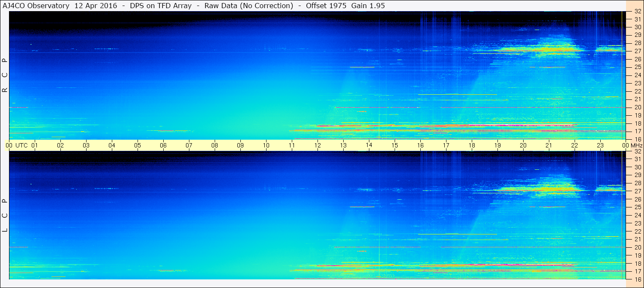The width and height of the screenshot is (644, 288).
Task: Click the 30 MHz label in the lower panel
Action: (637, 167)
